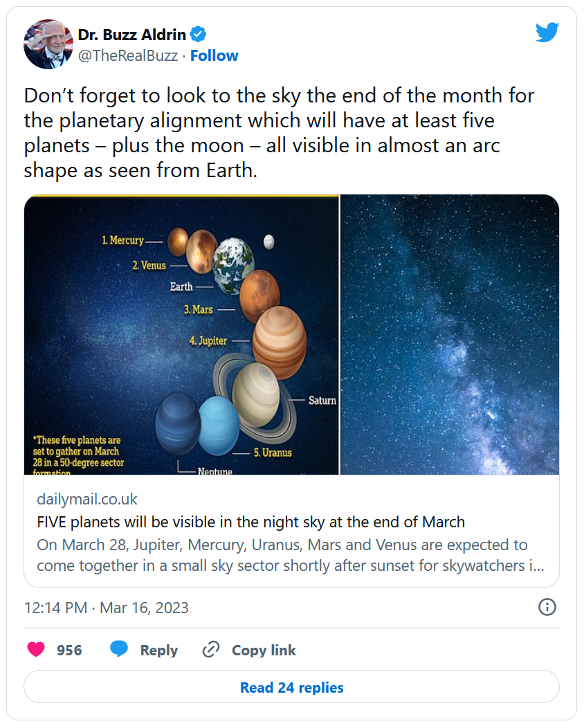The height and width of the screenshot is (728, 584).
Task: Click the 956 likes count
Action: click(69, 650)
